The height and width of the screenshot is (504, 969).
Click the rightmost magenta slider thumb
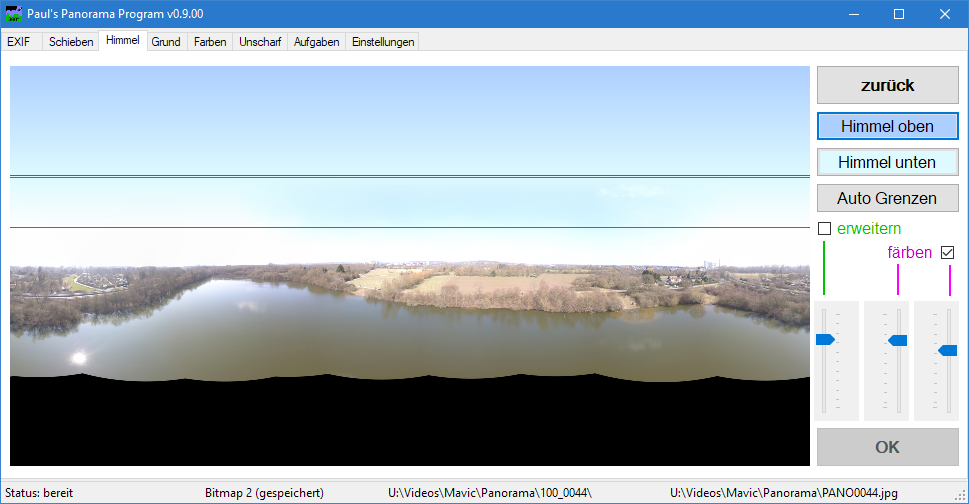[948, 350]
